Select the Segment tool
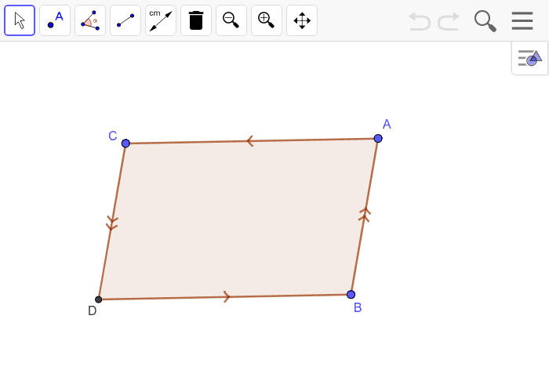Viewport: 549px width, 392px height. [x=125, y=20]
